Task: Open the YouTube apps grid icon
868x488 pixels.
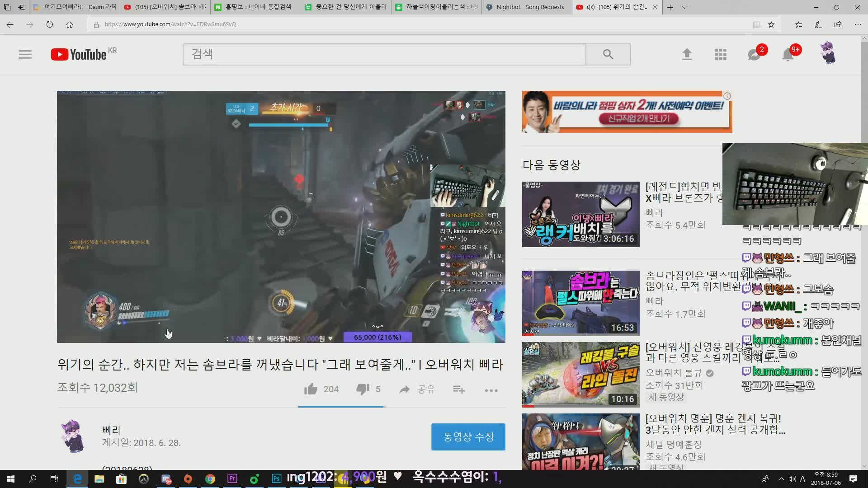Action: coord(721,55)
